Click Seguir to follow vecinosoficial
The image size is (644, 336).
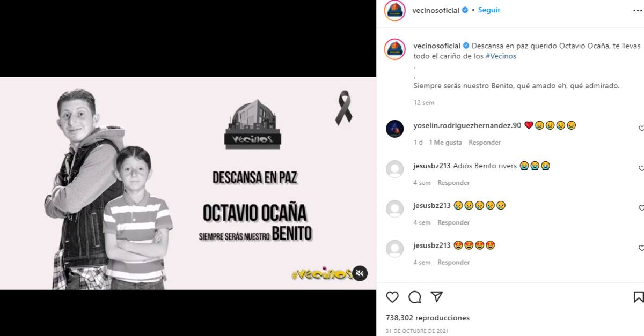tap(489, 10)
